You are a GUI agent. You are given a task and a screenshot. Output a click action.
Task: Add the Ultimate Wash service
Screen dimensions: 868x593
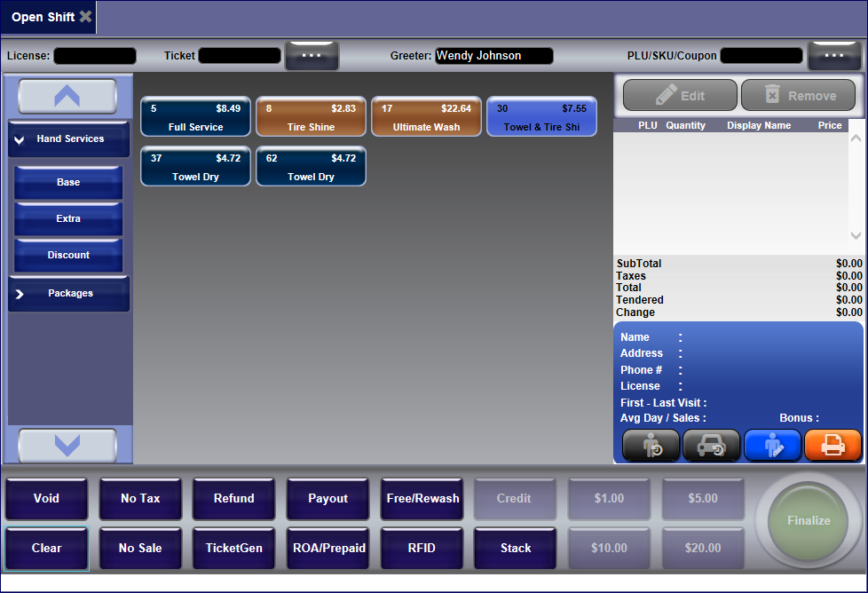pos(426,117)
